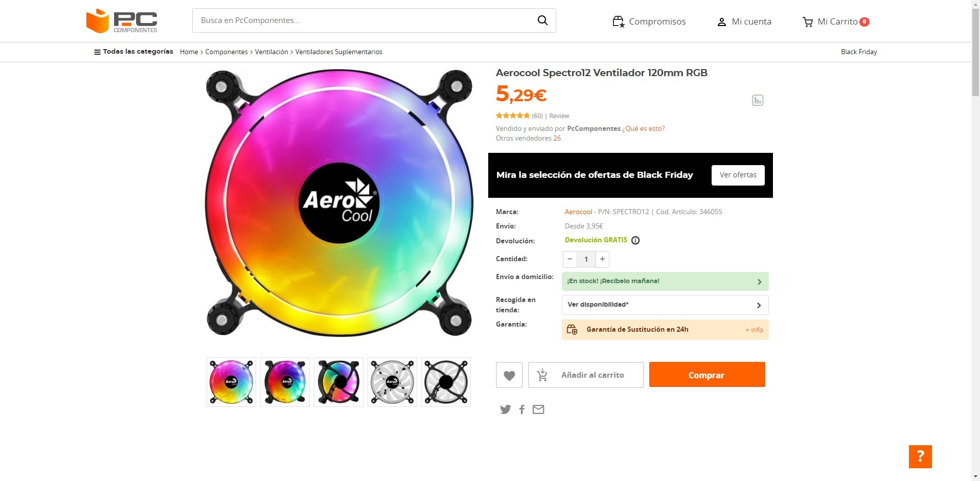Click the search magnifier icon
The height and width of the screenshot is (481, 980).
click(542, 20)
